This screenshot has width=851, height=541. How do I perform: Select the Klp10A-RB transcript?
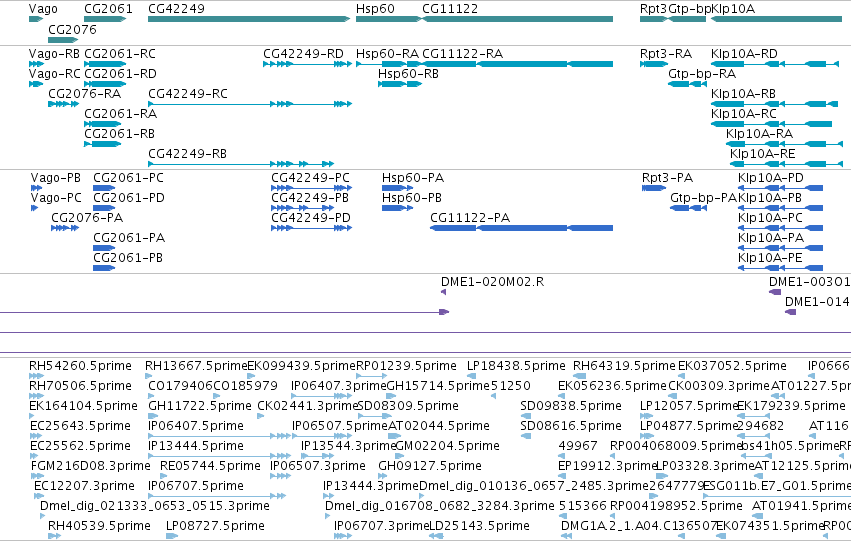pyautogui.click(x=774, y=104)
